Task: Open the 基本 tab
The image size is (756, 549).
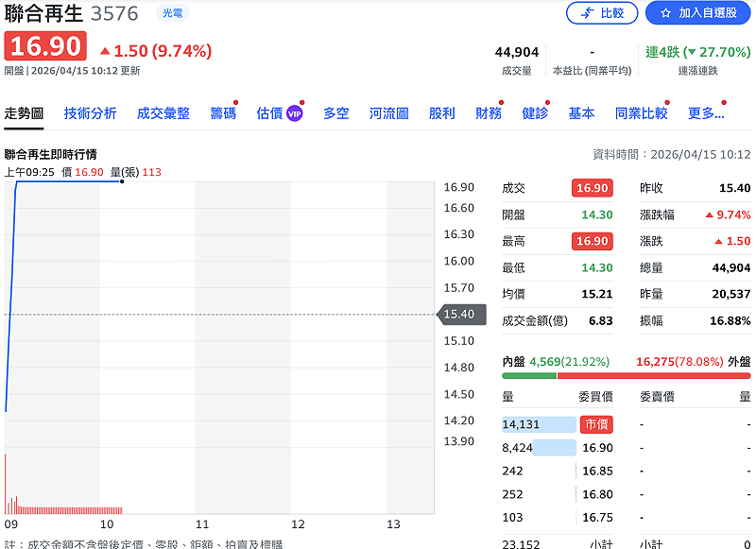Action: pyautogui.click(x=581, y=113)
